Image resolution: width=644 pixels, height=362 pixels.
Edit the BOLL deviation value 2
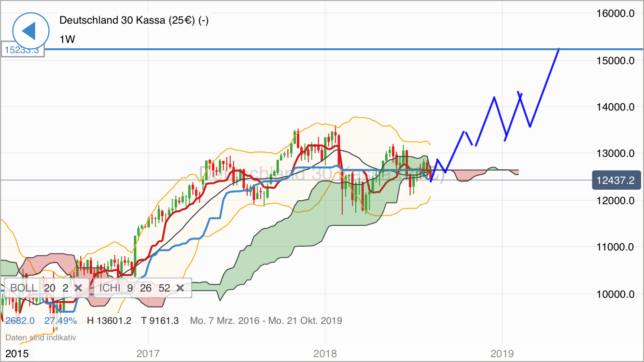[x=65, y=288]
